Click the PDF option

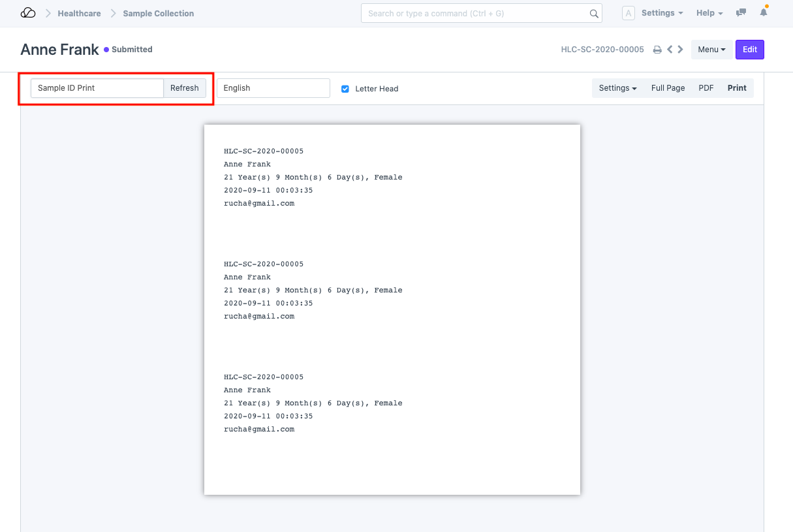point(706,88)
